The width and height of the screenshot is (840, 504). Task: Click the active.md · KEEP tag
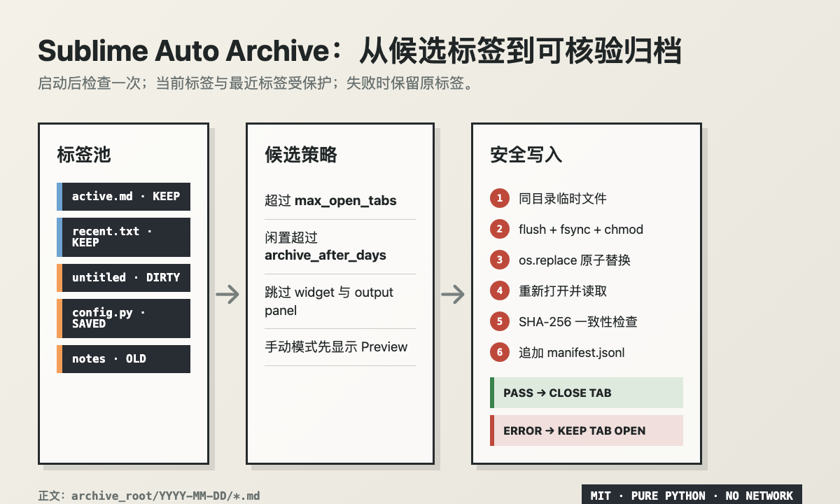(x=123, y=197)
